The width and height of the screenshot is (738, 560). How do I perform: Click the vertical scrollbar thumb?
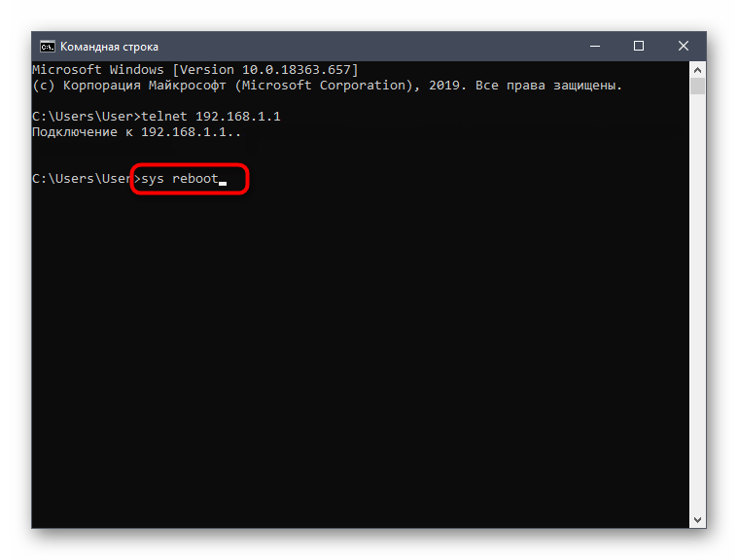[x=697, y=87]
